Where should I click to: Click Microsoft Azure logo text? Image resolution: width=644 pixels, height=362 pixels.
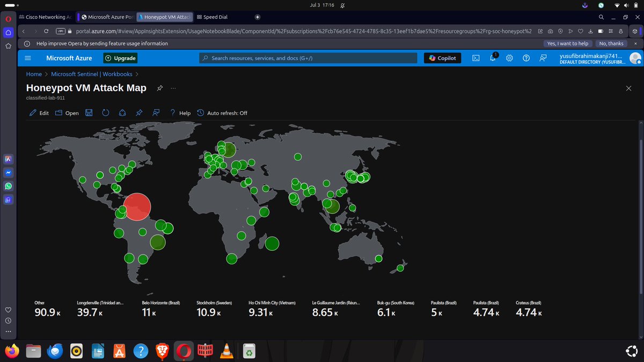click(x=69, y=58)
